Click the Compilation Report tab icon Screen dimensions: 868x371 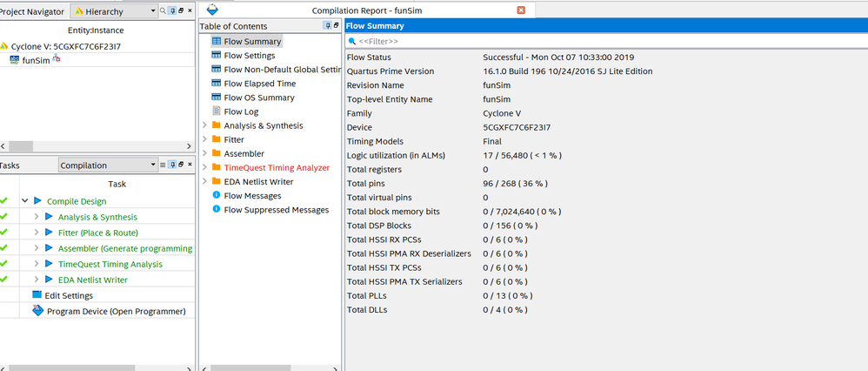(212, 10)
